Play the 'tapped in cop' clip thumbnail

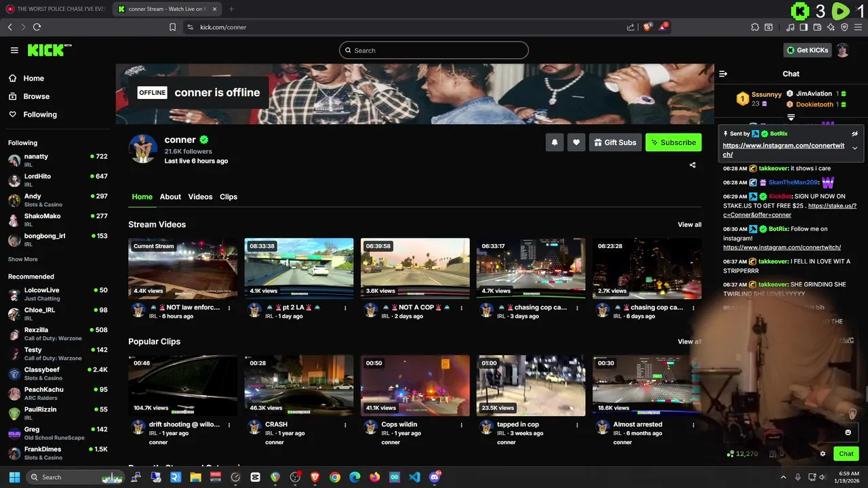tap(531, 386)
